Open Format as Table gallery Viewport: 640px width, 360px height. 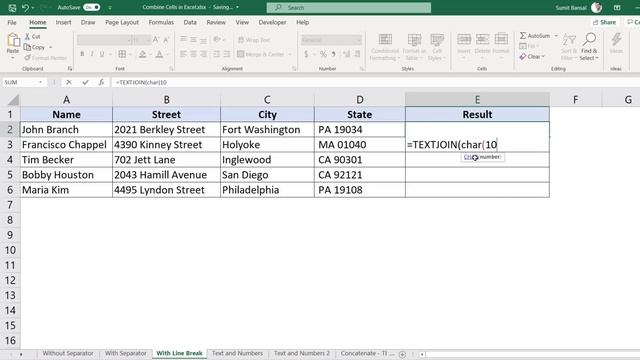(414, 47)
